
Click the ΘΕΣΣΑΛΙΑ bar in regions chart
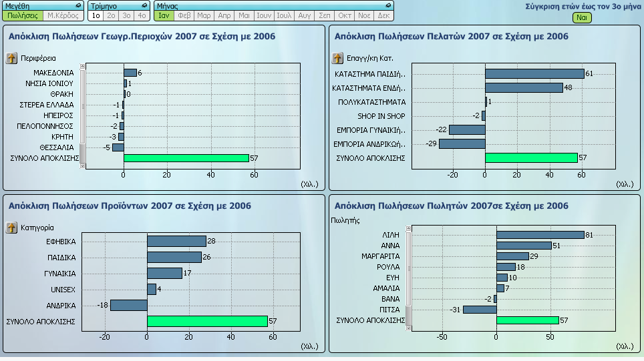(118, 147)
